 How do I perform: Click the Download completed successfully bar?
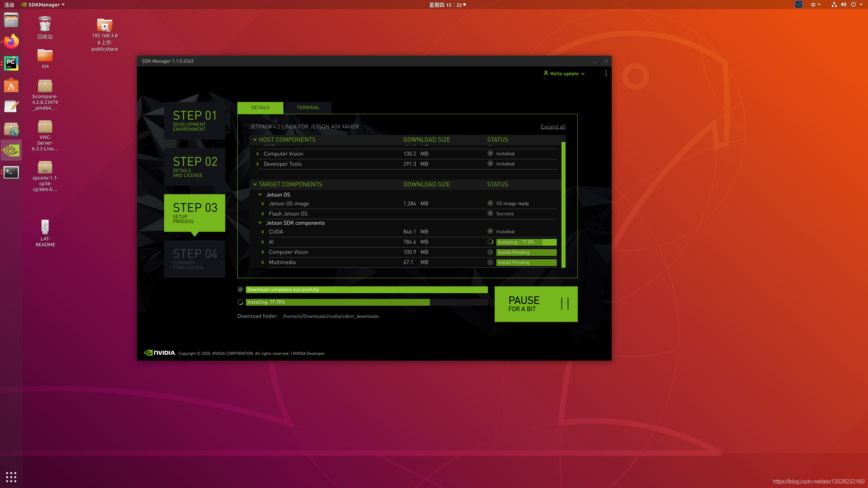tap(367, 289)
